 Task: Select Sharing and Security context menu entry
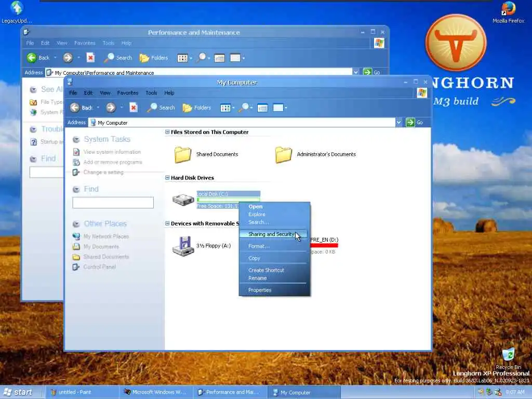pyautogui.click(x=274, y=234)
